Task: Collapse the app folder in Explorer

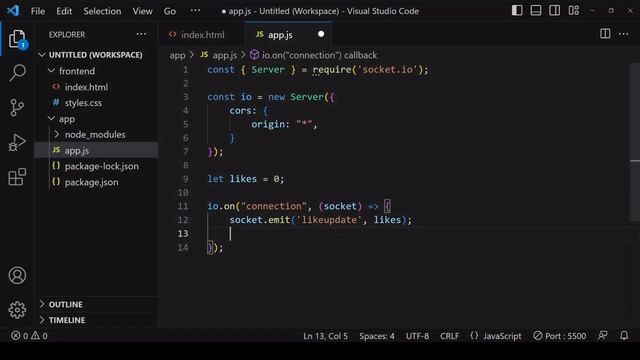Action: tap(67, 119)
